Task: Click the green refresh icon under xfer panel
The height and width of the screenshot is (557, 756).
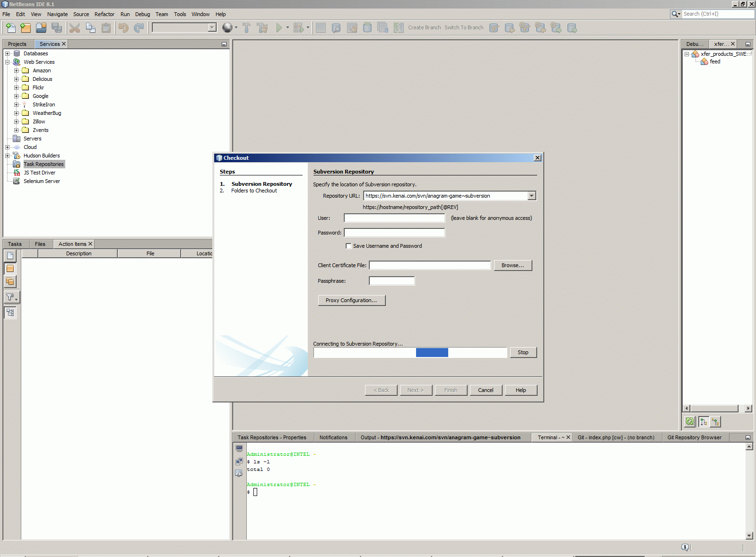Action: tap(690, 421)
